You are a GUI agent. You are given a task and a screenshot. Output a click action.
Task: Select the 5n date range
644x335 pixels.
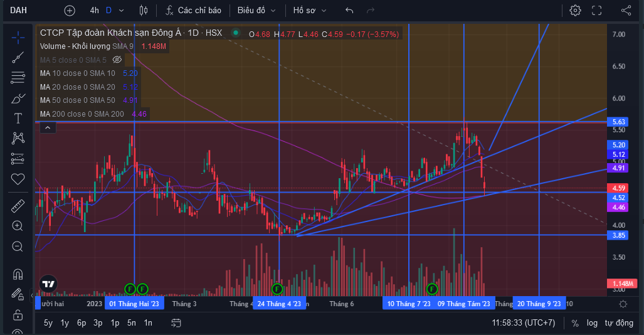pos(132,323)
